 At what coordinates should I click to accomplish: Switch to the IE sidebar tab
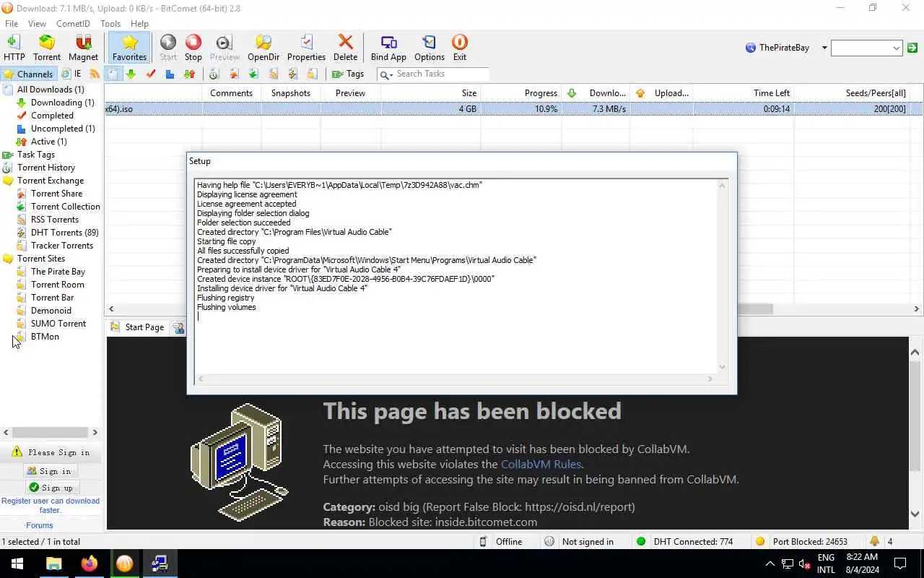point(71,74)
